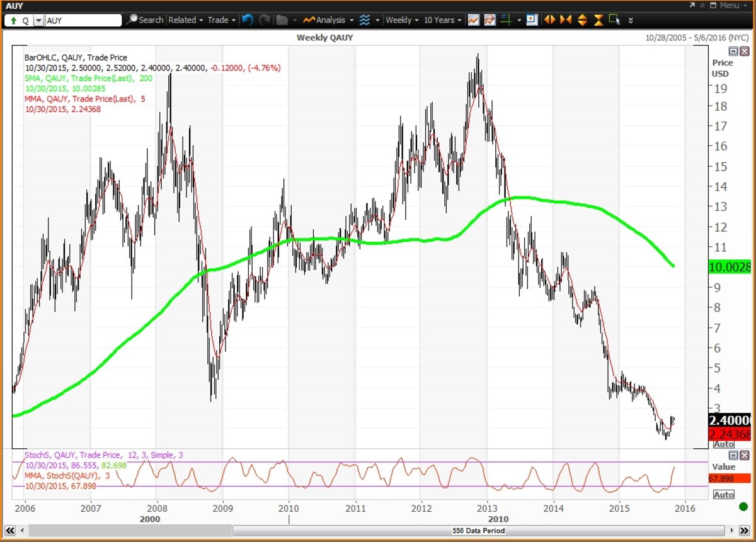Select the green crosshair tool

tap(506, 20)
